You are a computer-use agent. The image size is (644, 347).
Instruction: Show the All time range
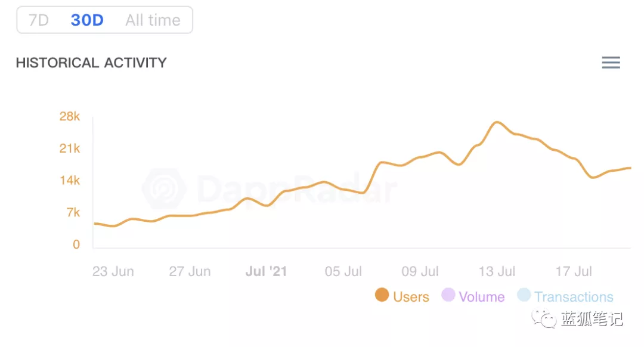point(153,20)
